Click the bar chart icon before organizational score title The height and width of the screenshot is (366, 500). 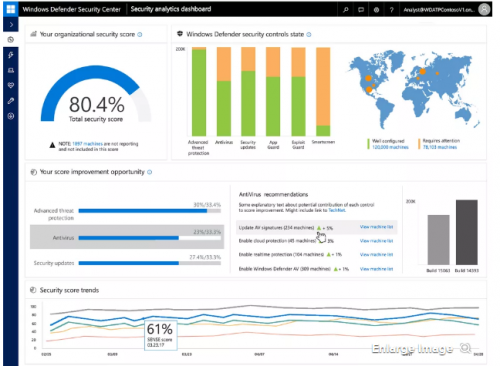coord(33,34)
